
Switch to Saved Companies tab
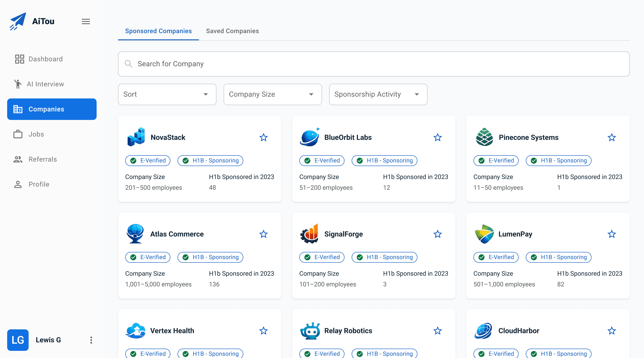click(232, 31)
